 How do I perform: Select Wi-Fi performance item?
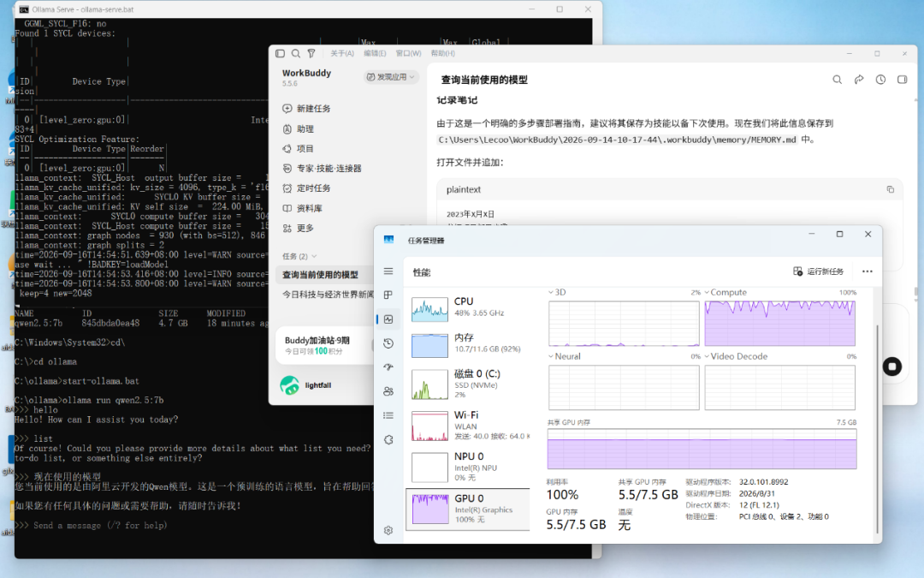pos(469,426)
